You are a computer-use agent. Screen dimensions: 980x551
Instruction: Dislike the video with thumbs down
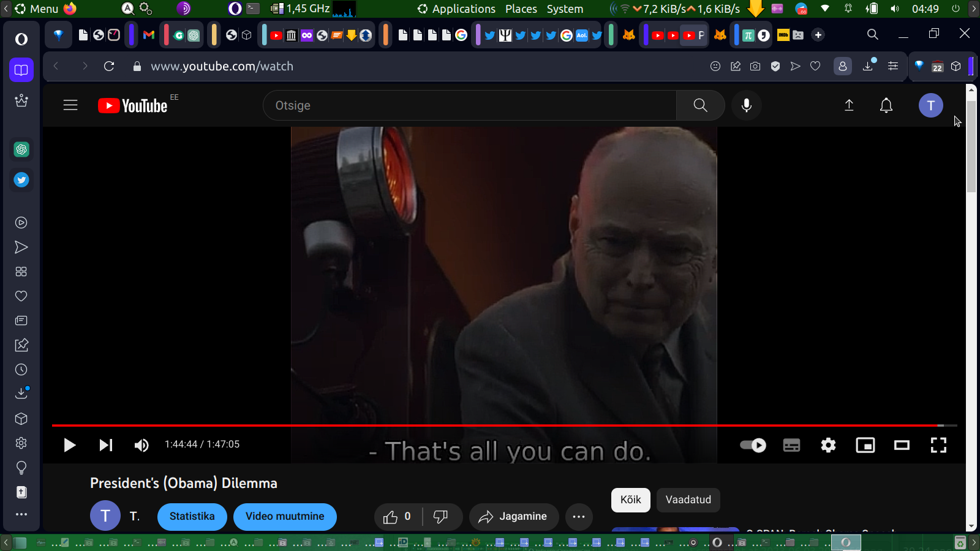442,517
